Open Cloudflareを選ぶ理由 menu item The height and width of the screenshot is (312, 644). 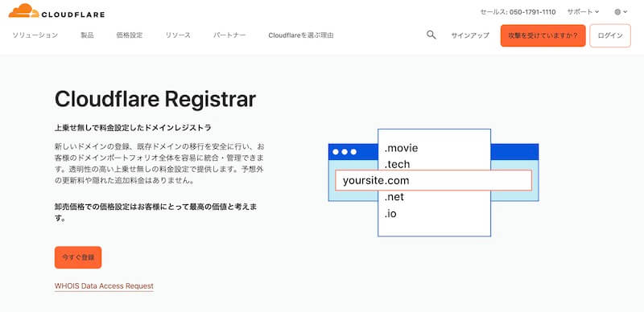301,35
